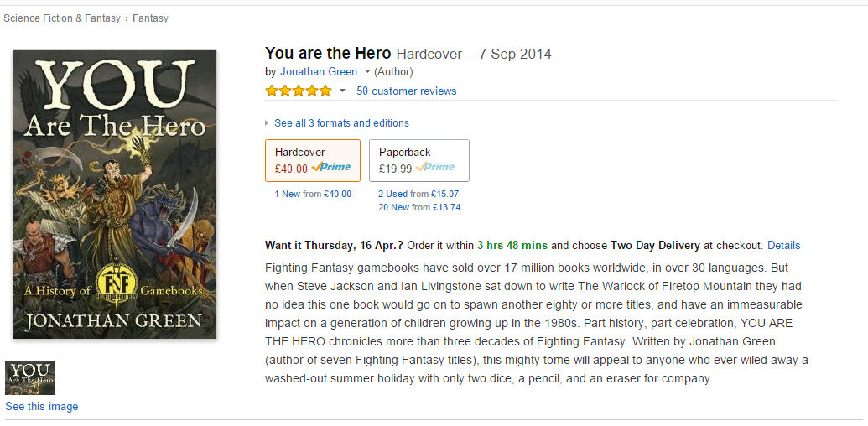
Task: Click the five-star rating icon
Action: pos(299,91)
